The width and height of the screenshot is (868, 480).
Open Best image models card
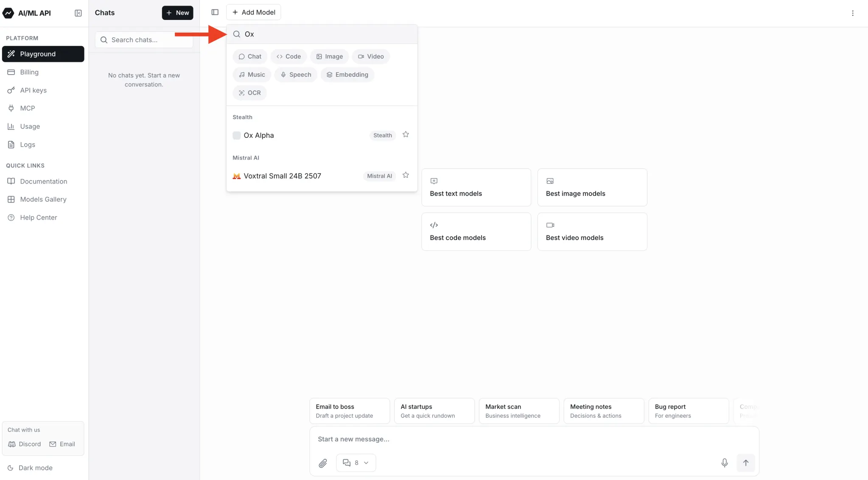coord(592,187)
